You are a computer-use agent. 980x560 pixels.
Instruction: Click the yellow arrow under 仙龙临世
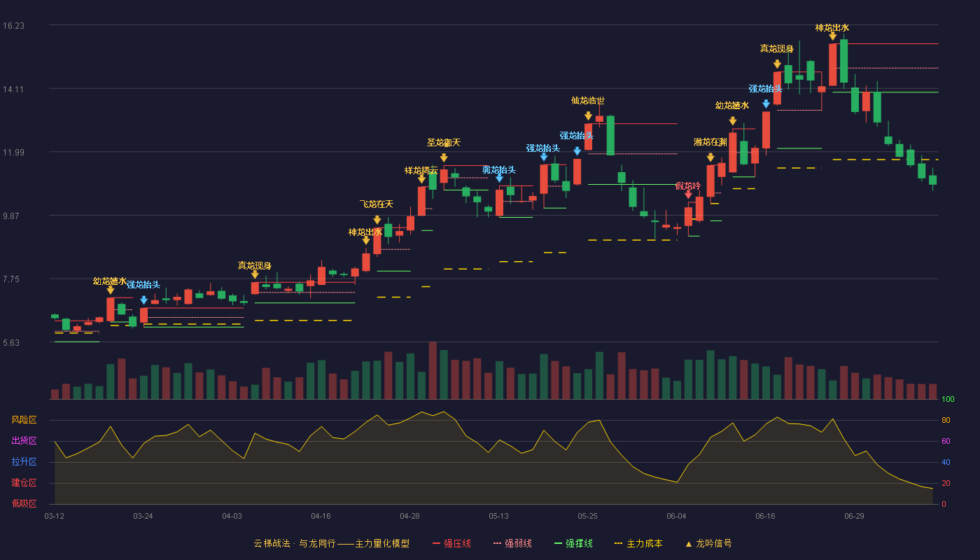tap(588, 116)
